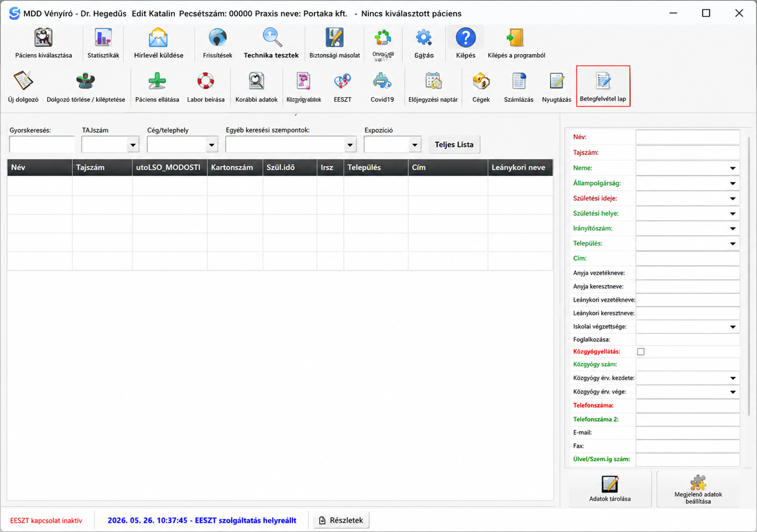Focus the Név input field
757x532 pixels.
click(x=688, y=137)
